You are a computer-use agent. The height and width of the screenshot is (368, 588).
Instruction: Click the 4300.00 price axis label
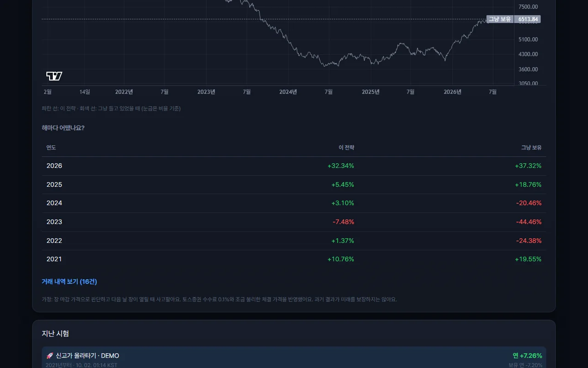(x=528, y=54)
